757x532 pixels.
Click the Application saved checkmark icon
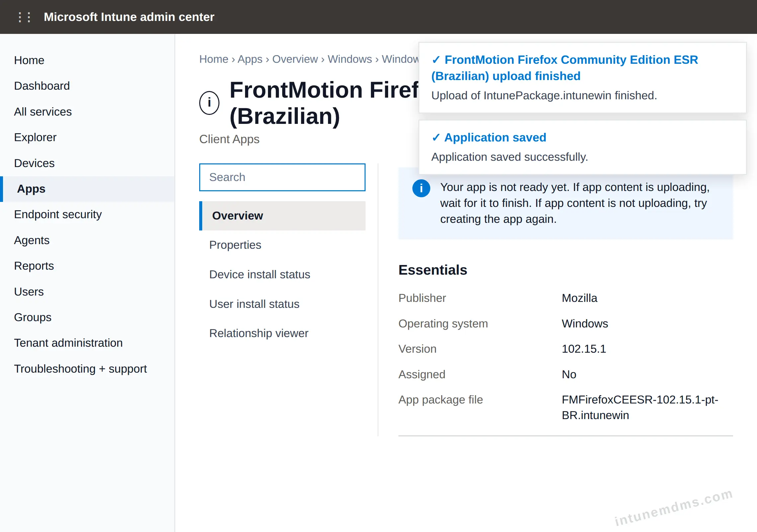pyautogui.click(x=436, y=137)
